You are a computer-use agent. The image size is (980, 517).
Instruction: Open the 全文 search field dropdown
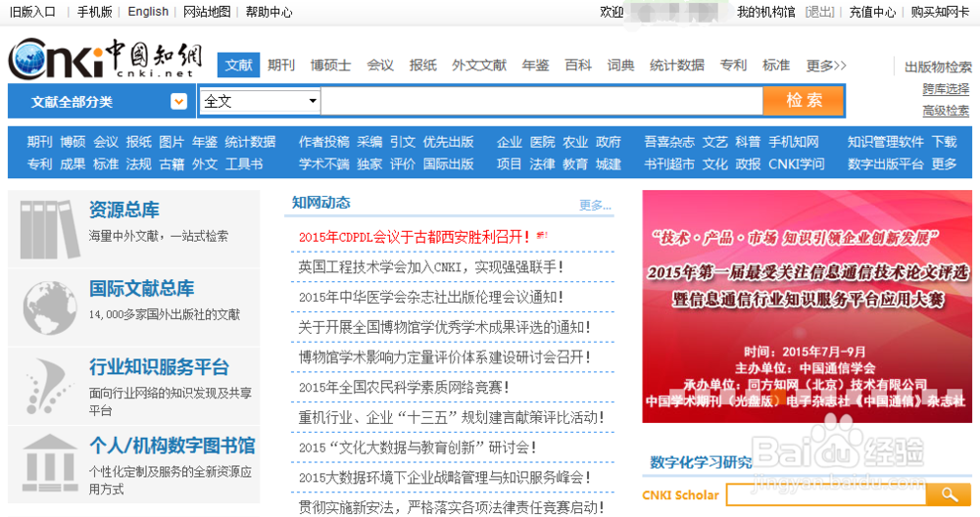tap(260, 101)
